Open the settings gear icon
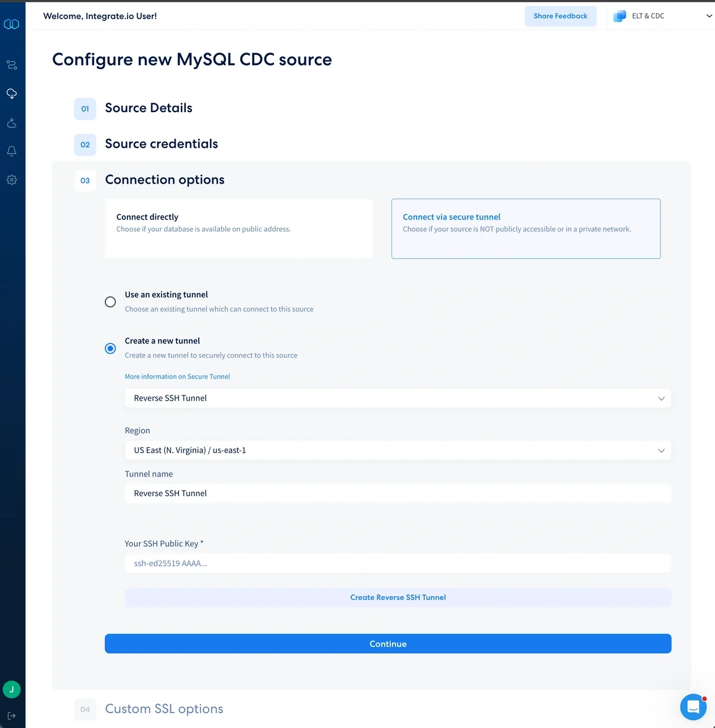Viewport: 715px width, 728px height. click(x=11, y=180)
